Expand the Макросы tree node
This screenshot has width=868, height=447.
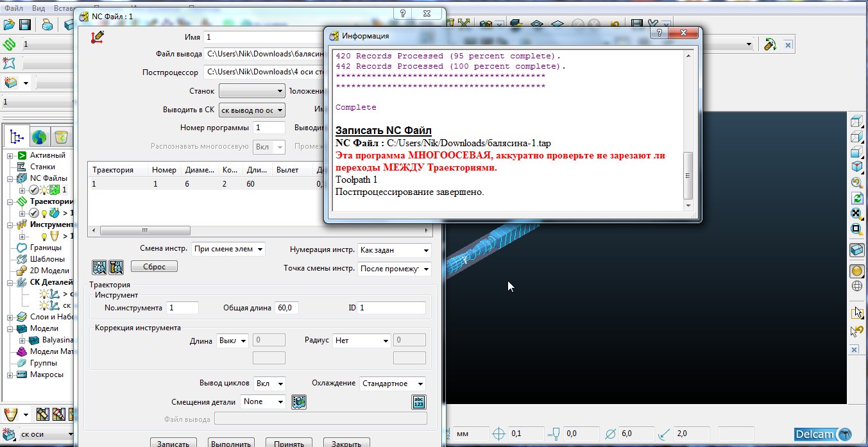coord(10,375)
